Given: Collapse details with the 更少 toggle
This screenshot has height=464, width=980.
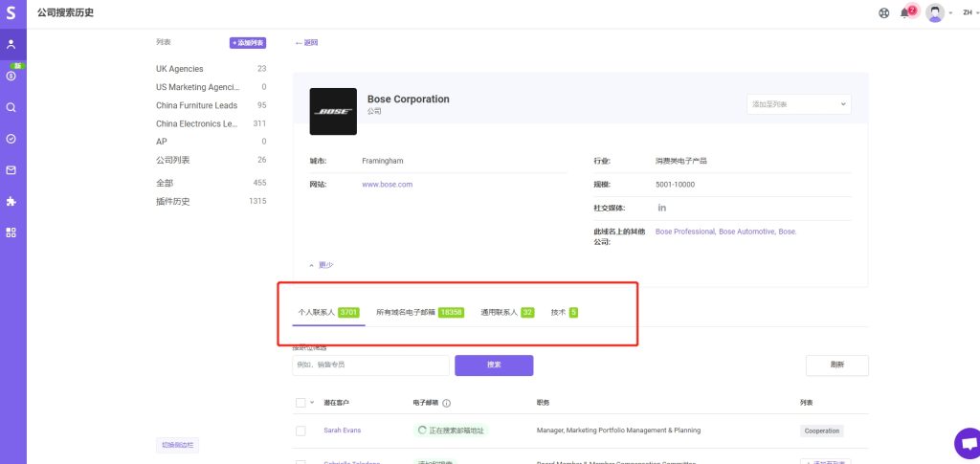Looking at the screenshot, I should click(322, 265).
